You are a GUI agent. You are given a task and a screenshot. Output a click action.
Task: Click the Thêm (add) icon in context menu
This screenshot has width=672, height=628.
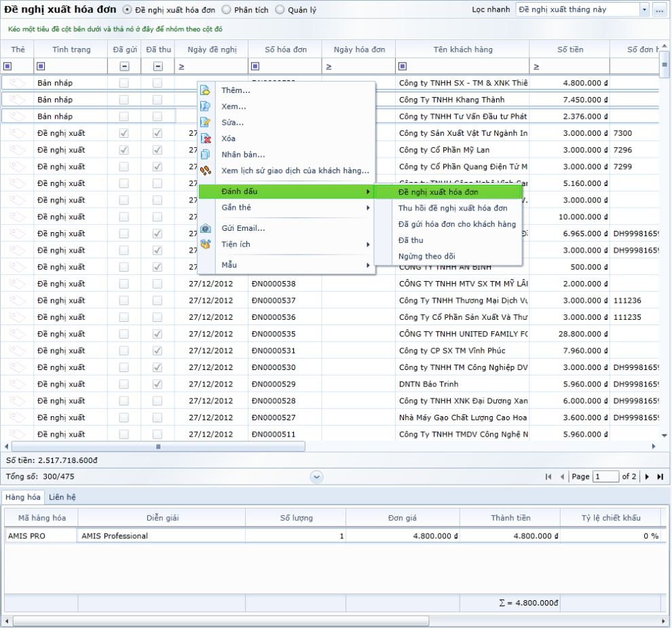coord(206,90)
